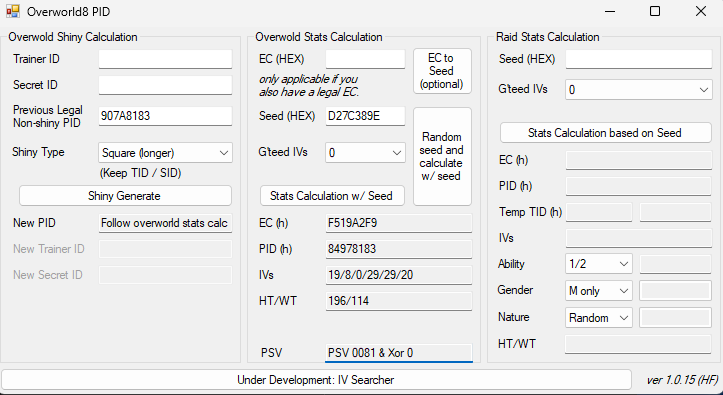723x395 pixels.
Task: Click the EC (HEX) input field
Action: tap(365, 59)
